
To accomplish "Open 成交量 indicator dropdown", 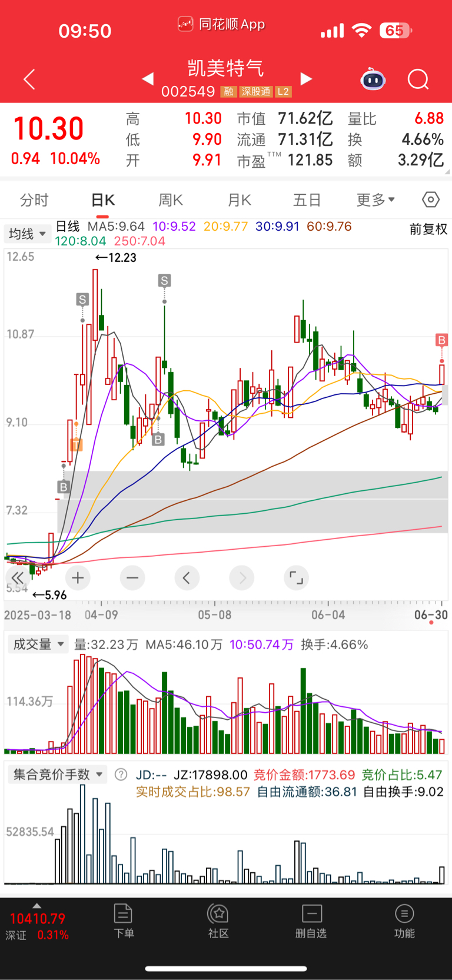I will point(37,645).
